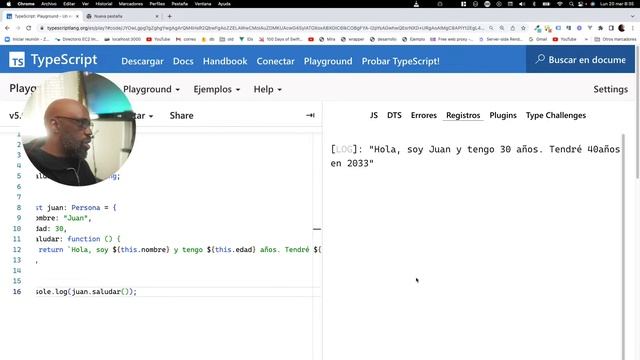Open the Chrome side panel icon
Viewport: 640px width, 360px height.
click(611, 28)
